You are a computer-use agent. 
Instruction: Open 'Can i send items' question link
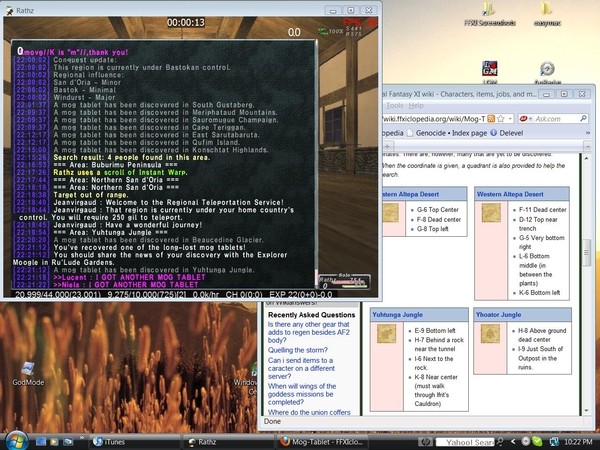(301, 368)
